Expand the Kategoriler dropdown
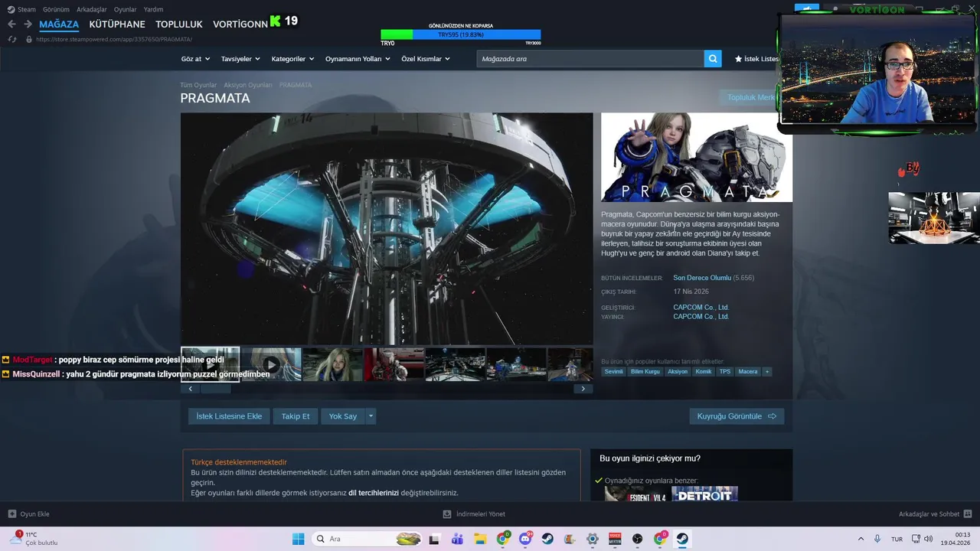980x551 pixels. [x=292, y=59]
